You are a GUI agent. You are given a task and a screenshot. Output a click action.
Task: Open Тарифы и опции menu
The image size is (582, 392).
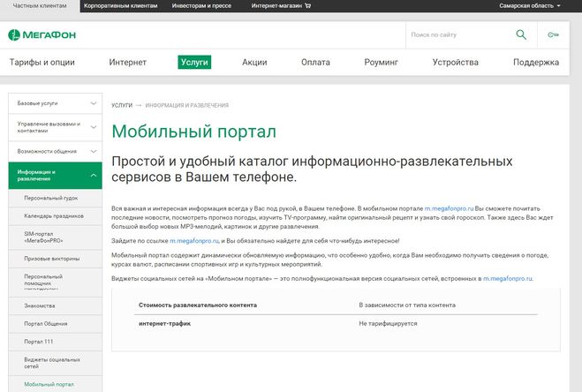point(42,62)
